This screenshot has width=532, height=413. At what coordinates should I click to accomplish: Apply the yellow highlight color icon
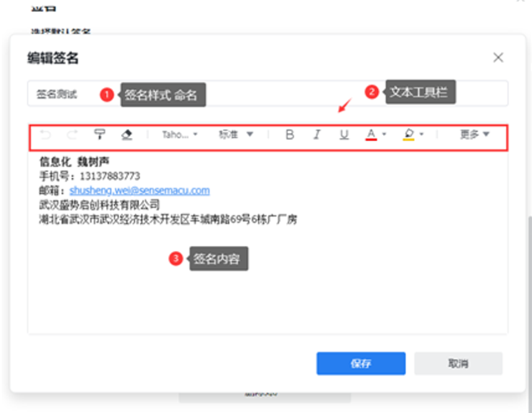pos(408,135)
